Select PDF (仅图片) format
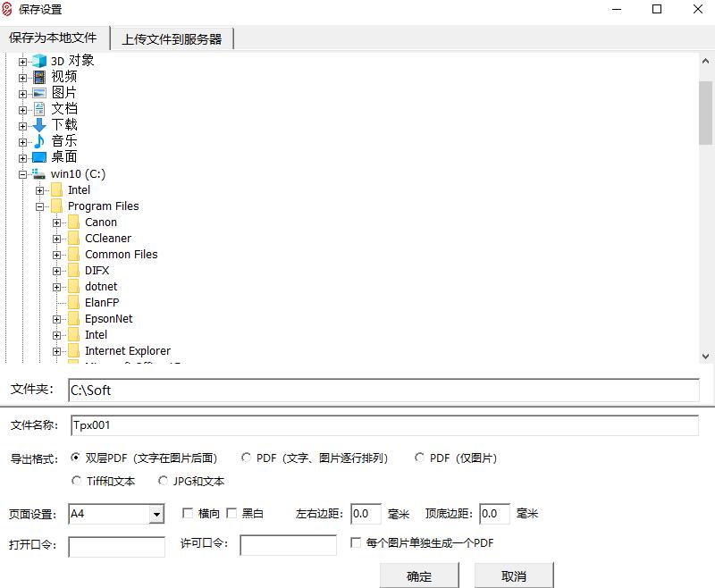 pos(419,458)
